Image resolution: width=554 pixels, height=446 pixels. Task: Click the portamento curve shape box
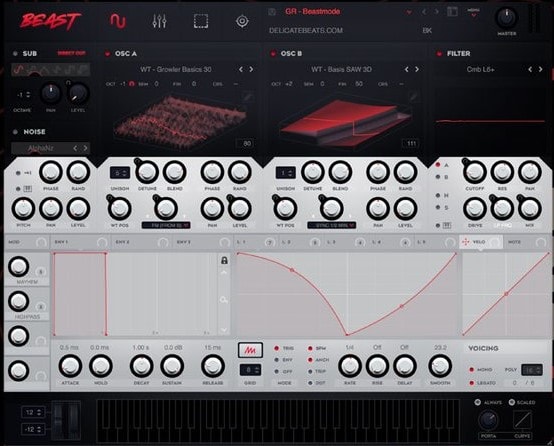point(523,419)
